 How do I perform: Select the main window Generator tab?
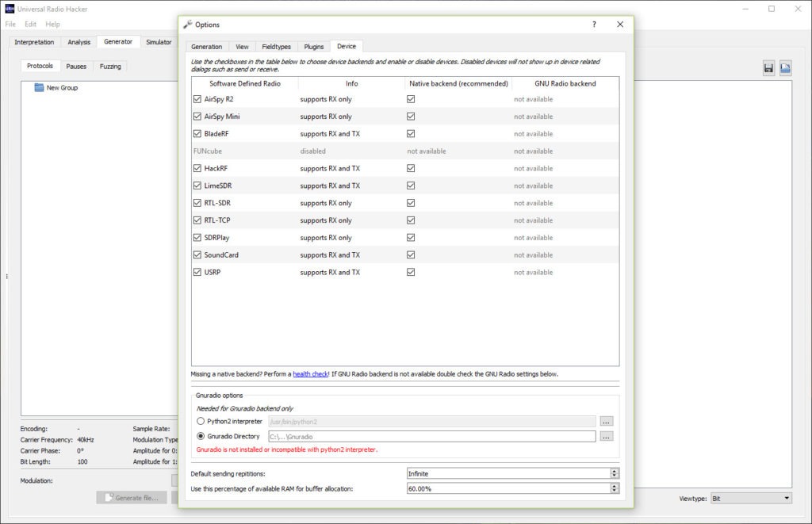tap(118, 41)
